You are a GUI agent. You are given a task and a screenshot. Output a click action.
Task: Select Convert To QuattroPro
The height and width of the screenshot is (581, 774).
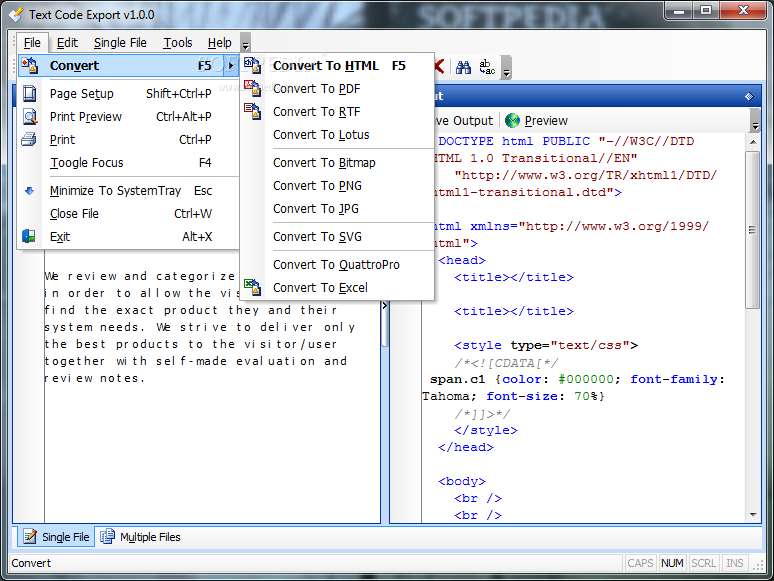337,265
